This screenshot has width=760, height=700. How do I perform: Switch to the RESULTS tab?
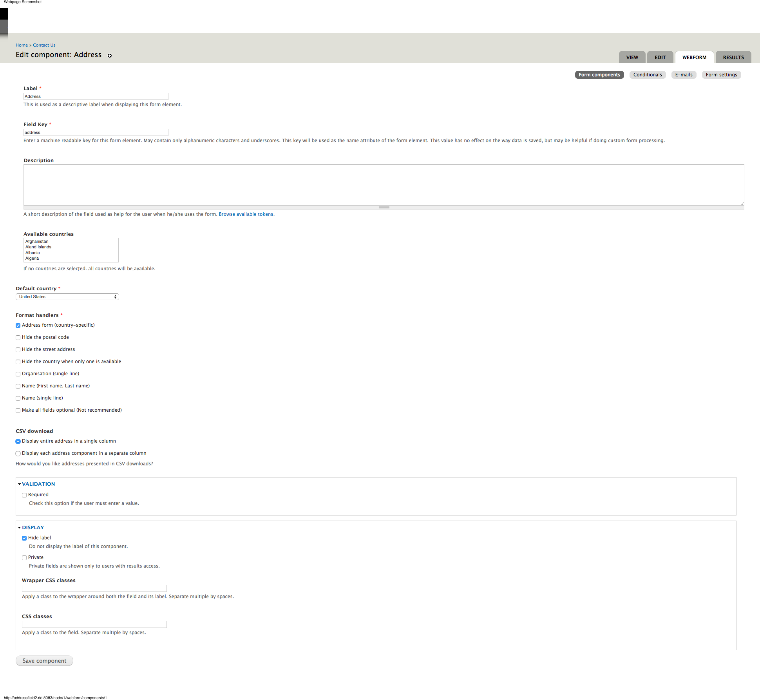[x=733, y=57]
